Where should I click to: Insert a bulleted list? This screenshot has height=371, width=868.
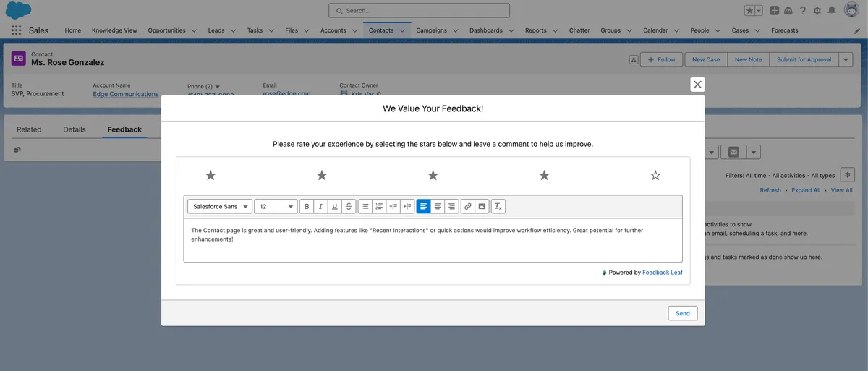click(365, 206)
